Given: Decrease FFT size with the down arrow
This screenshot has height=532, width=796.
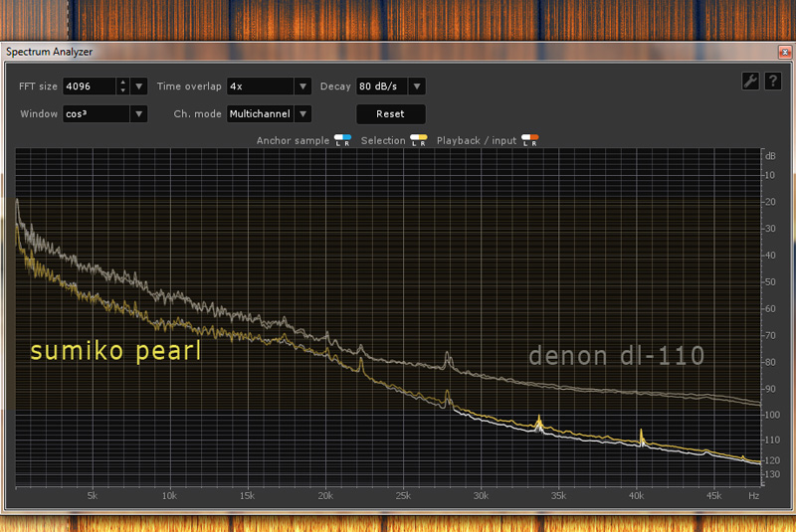Looking at the screenshot, I should 122,90.
